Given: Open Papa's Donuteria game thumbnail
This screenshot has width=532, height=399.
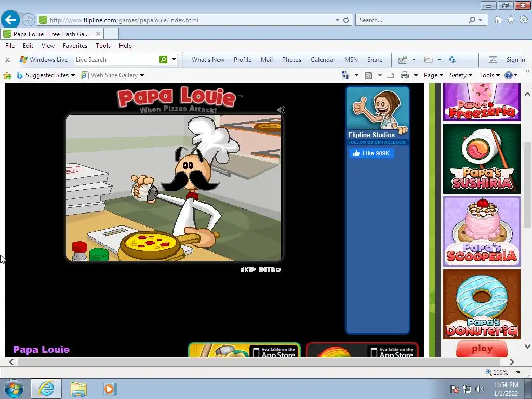Looking at the screenshot, I should [482, 304].
